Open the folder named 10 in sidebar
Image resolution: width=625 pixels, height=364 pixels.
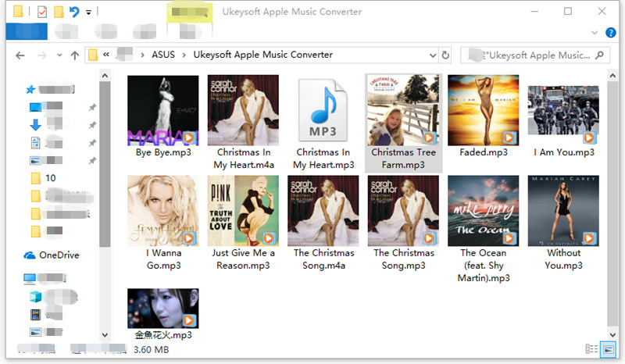click(x=44, y=178)
